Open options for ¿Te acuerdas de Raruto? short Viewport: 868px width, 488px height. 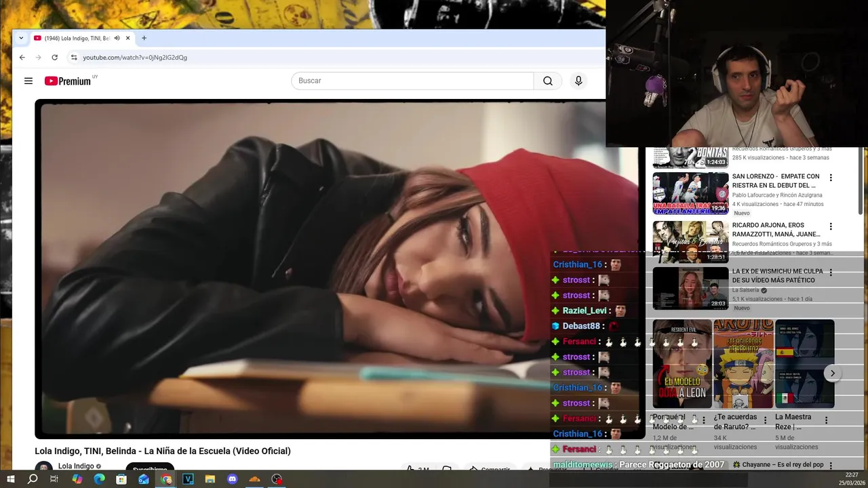[x=765, y=420]
